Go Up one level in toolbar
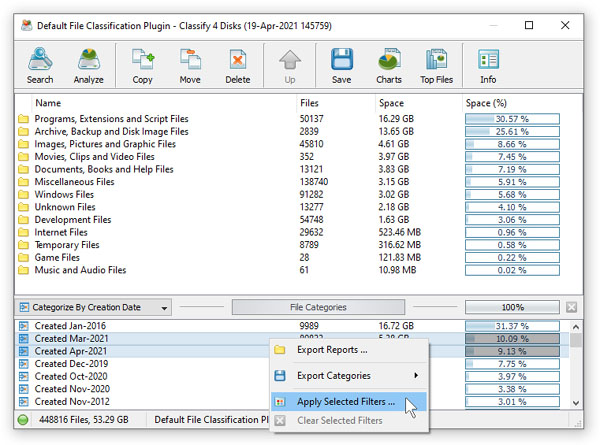The image size is (600, 445). pyautogui.click(x=290, y=65)
